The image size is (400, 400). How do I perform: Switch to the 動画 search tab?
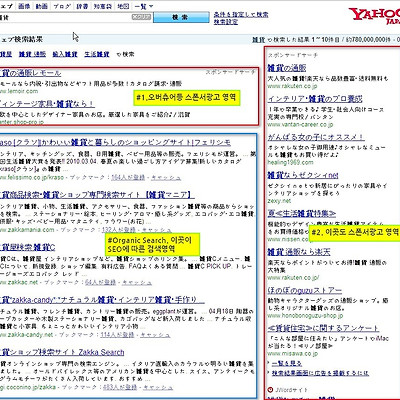(x=41, y=6)
